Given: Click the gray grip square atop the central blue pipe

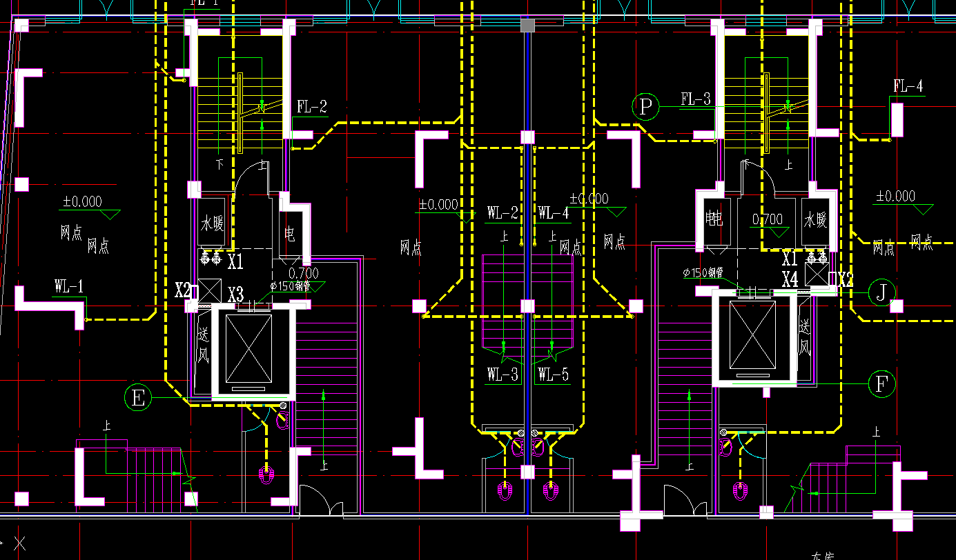Looking at the screenshot, I should [x=527, y=26].
